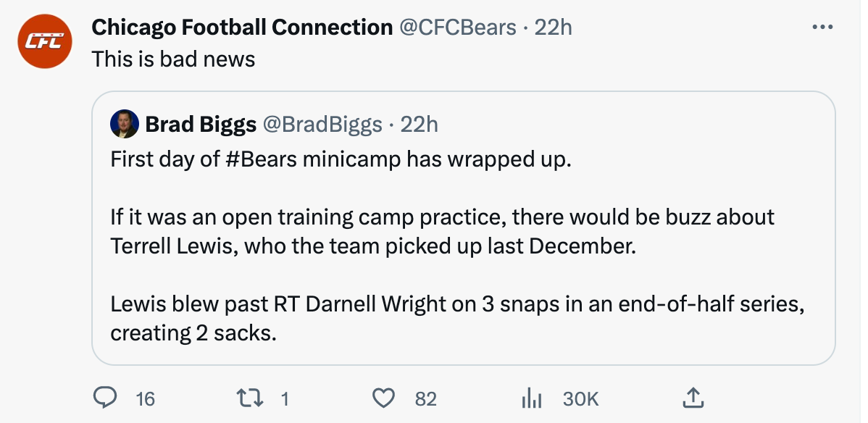This screenshot has width=868, height=423.
Task: Click the @CFCBears handle
Action: point(458,28)
